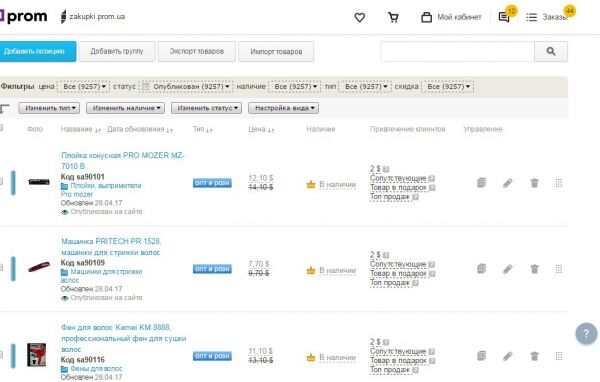Click Добавить позицию button
This screenshot has height=382, width=600.
(37, 51)
